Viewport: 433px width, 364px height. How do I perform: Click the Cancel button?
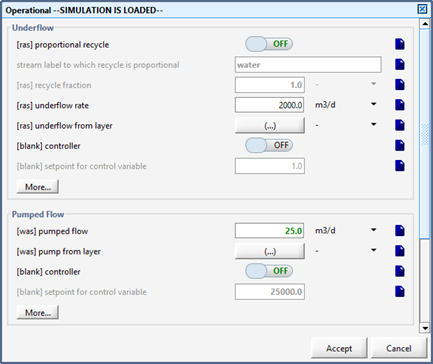399,348
